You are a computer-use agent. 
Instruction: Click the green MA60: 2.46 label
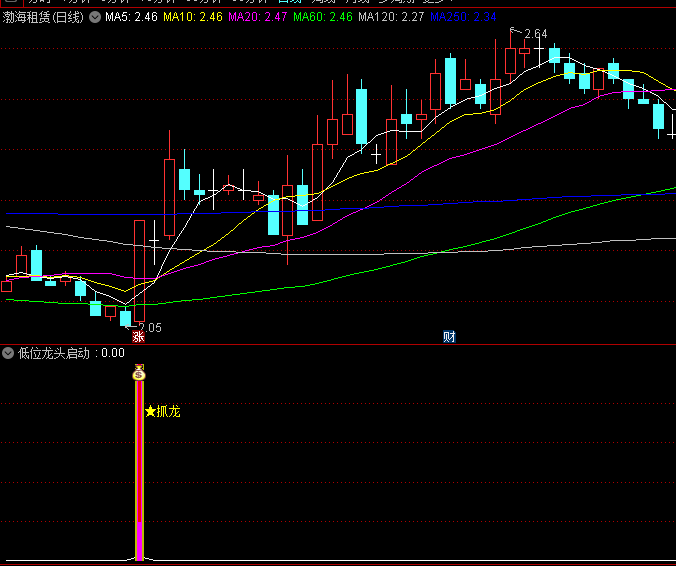[x=323, y=17]
